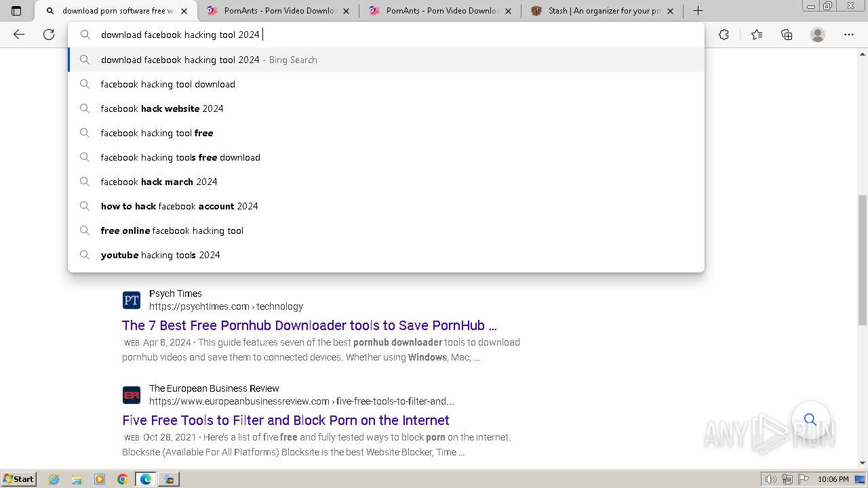This screenshot has height=488, width=868.
Task: Click the last taskbar application icon
Action: (168, 479)
